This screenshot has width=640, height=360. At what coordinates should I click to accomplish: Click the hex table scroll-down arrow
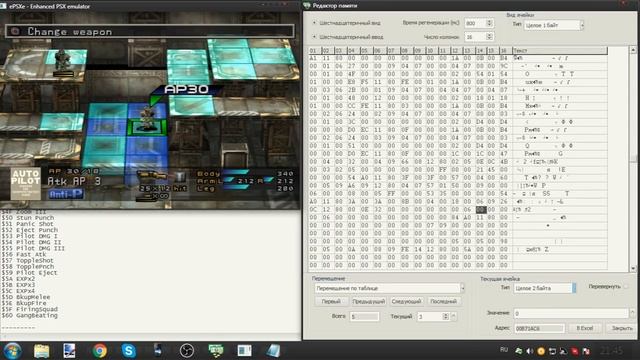633,268
